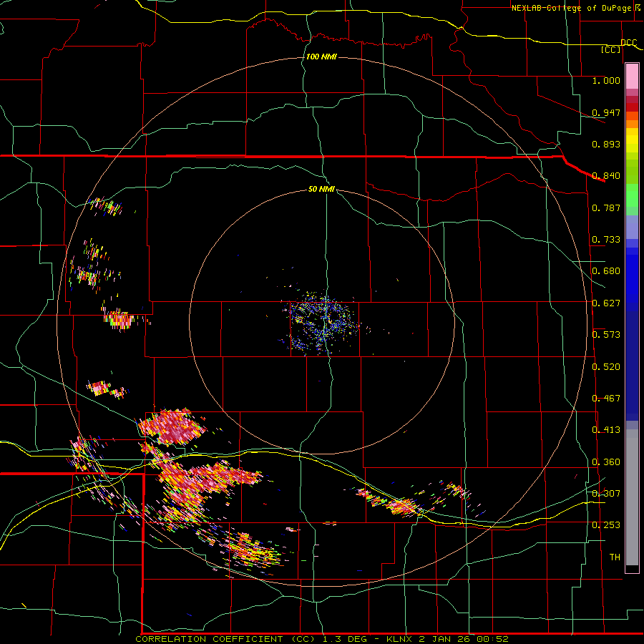
Task: Select the 0.360 scale value
Action: 606,462
